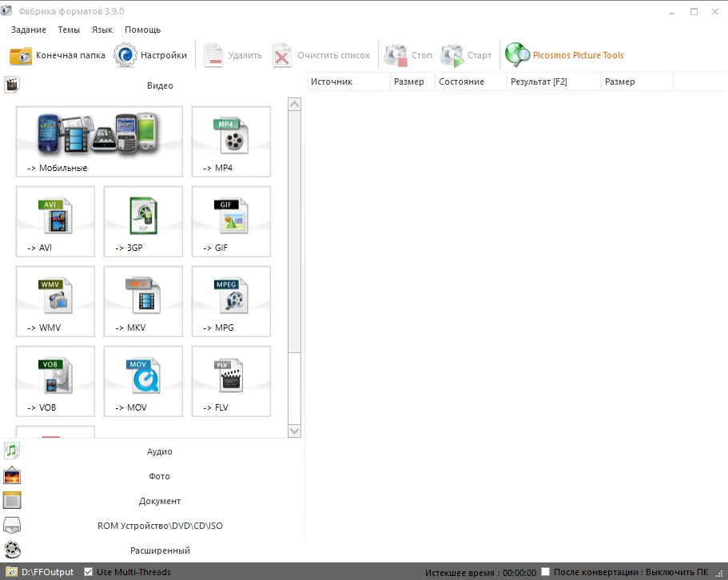728x580 pixels.
Task: Open the Помощь menu
Action: [x=142, y=30]
